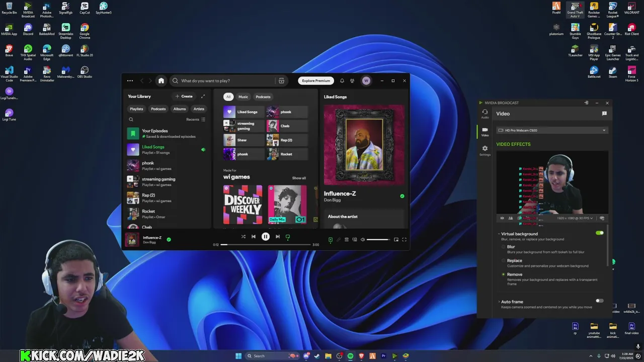Open the Spotify Queue icon

point(346,240)
